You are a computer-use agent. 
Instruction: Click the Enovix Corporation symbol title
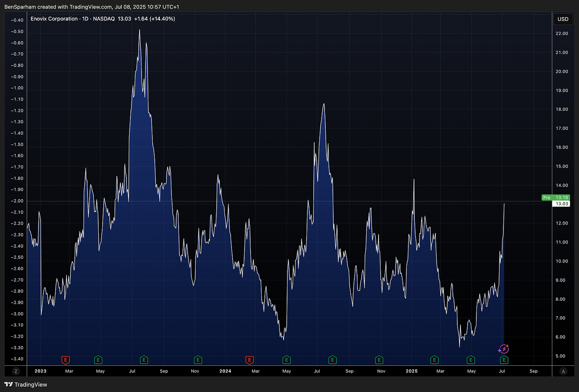coord(54,19)
